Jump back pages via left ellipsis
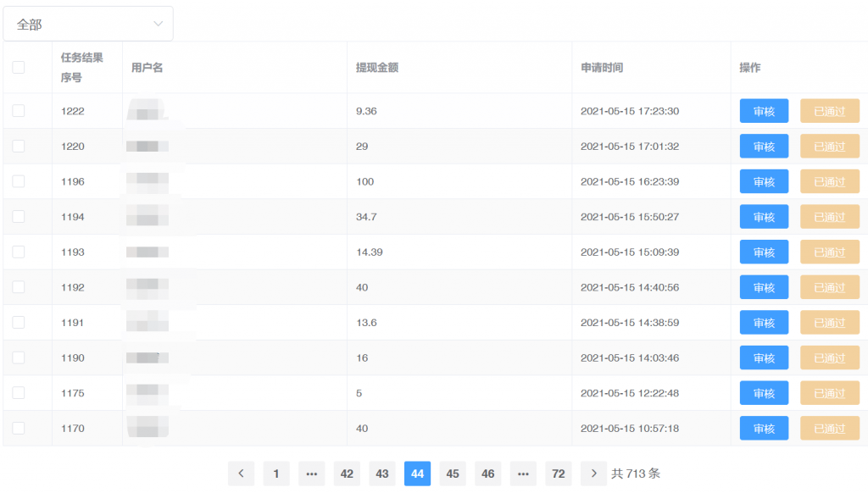 click(x=311, y=474)
